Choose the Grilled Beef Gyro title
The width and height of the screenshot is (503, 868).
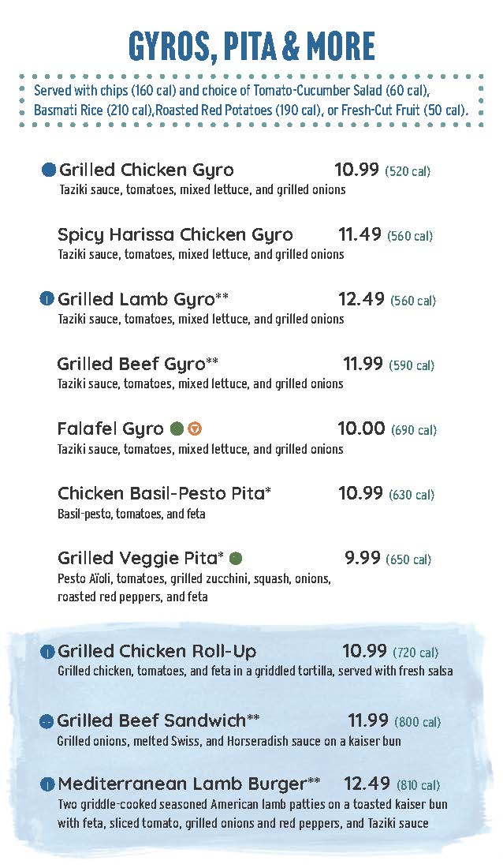pyautogui.click(x=130, y=364)
